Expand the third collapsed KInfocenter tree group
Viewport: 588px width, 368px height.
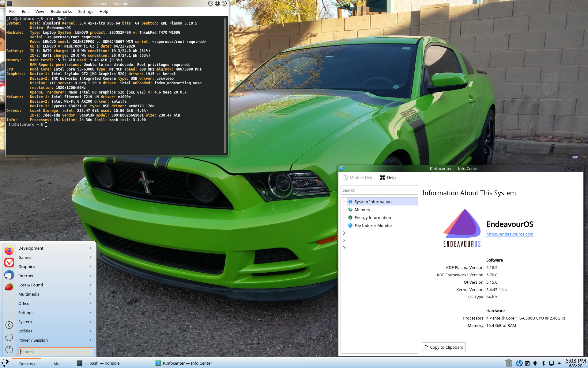tap(344, 248)
